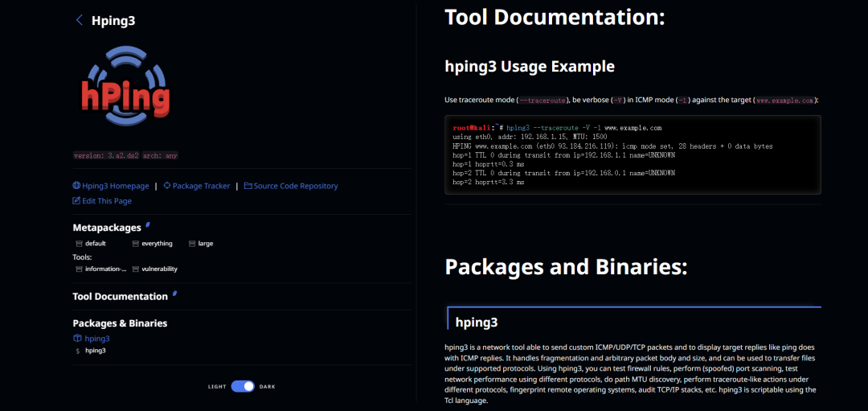Image resolution: width=868 pixels, height=411 pixels.
Task: Click the hping3 --traceroute command in terminal block
Action: click(x=584, y=127)
